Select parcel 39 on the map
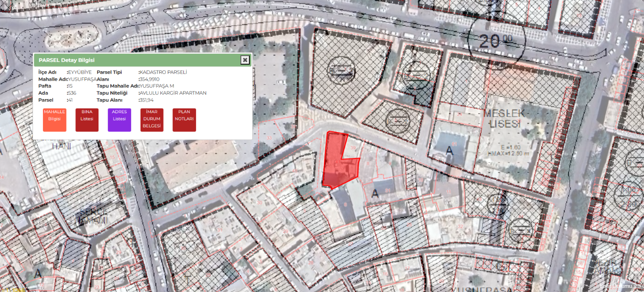This screenshot has height=292, width=644. coord(353,149)
